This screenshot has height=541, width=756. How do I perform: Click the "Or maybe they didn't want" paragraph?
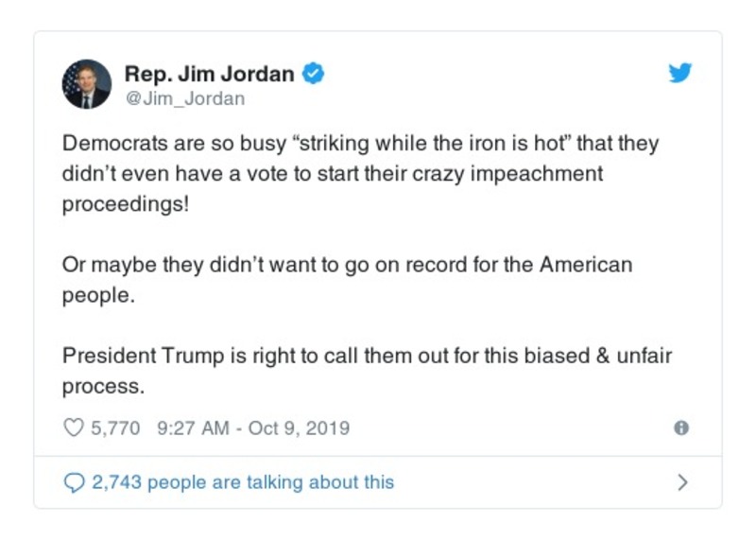[x=189, y=265]
